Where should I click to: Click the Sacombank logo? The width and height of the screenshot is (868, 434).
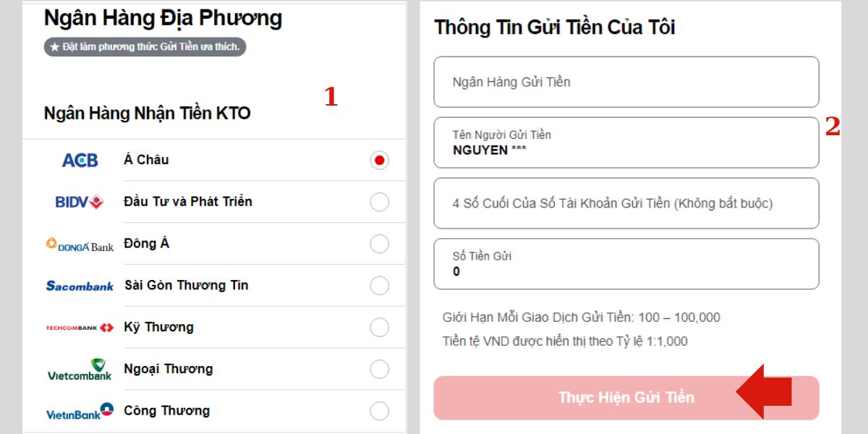click(x=80, y=285)
